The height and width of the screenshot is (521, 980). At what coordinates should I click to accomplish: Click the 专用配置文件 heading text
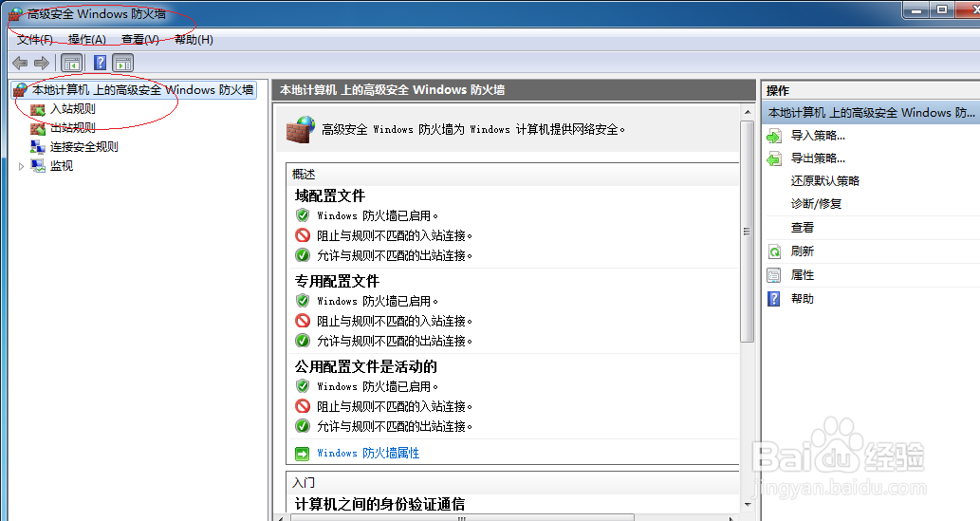pyautogui.click(x=337, y=282)
